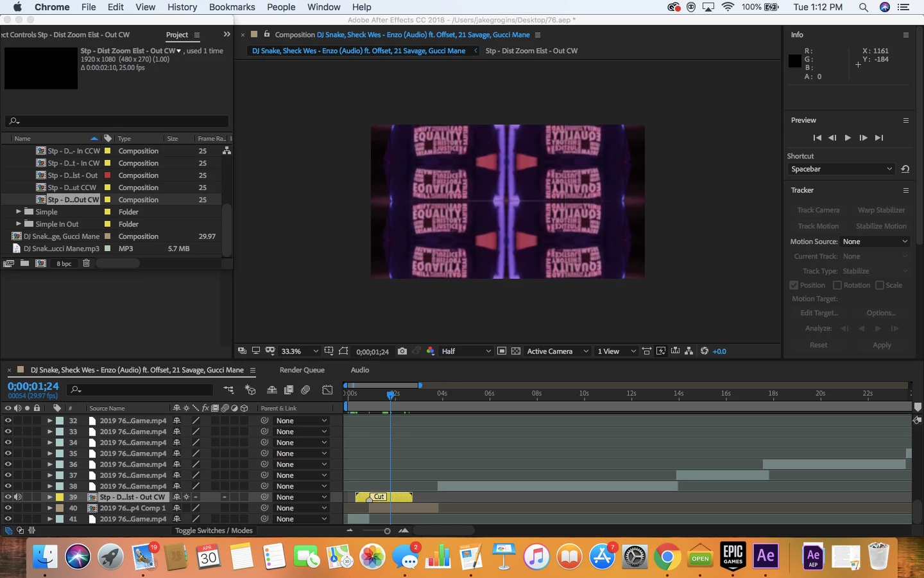Open the Bookmarks menu
This screenshot has height=578, width=924.
[232, 7]
